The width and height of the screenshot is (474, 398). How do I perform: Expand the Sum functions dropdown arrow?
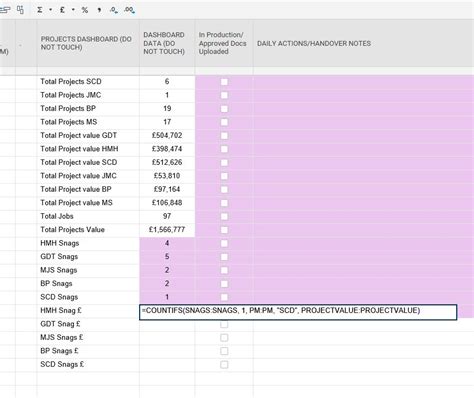pos(50,10)
